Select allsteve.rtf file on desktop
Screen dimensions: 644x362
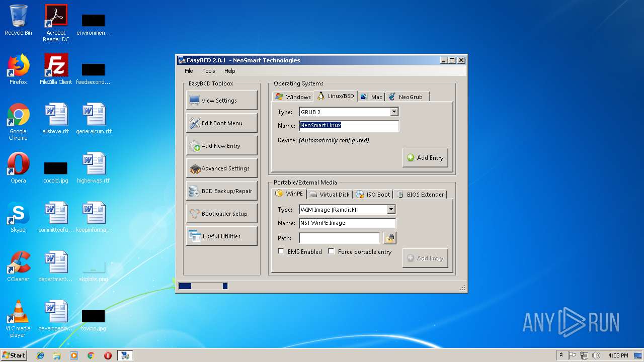(56, 119)
